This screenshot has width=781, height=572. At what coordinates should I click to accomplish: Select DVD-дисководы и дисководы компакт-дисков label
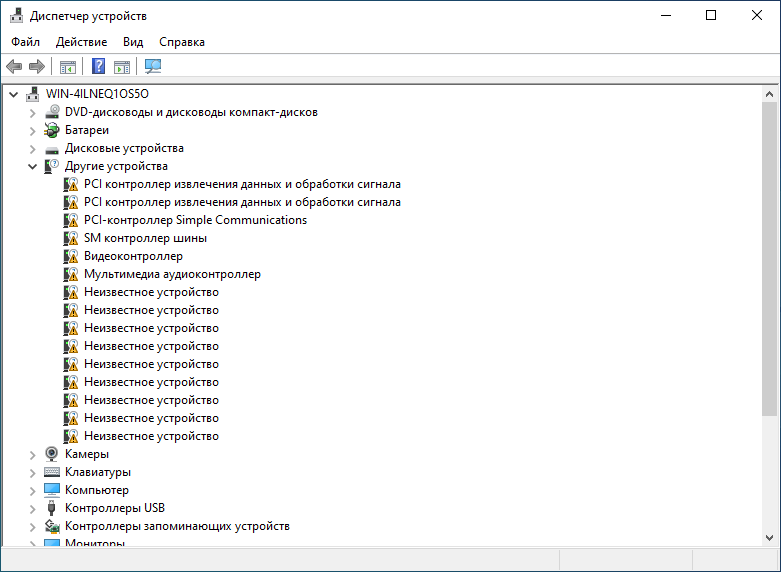point(191,112)
